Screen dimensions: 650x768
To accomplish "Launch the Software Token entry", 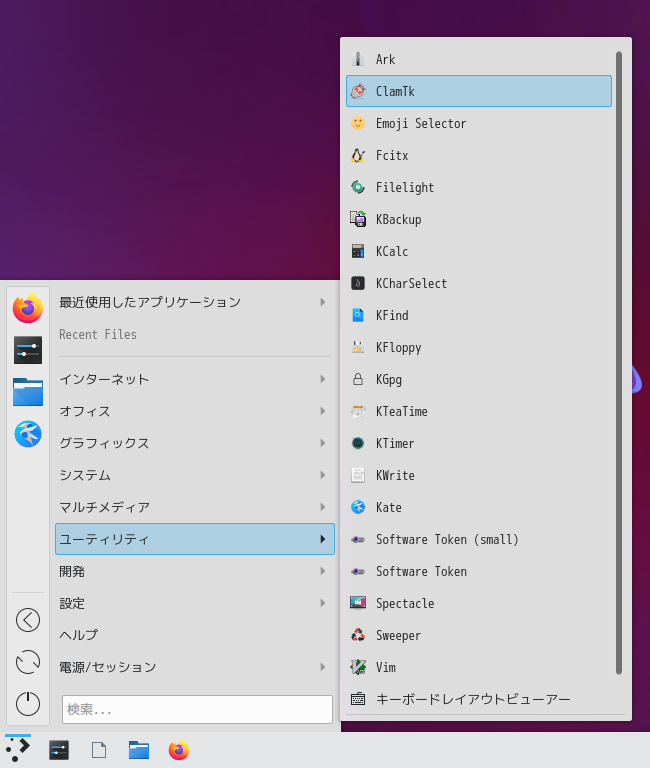I will (x=479, y=572).
